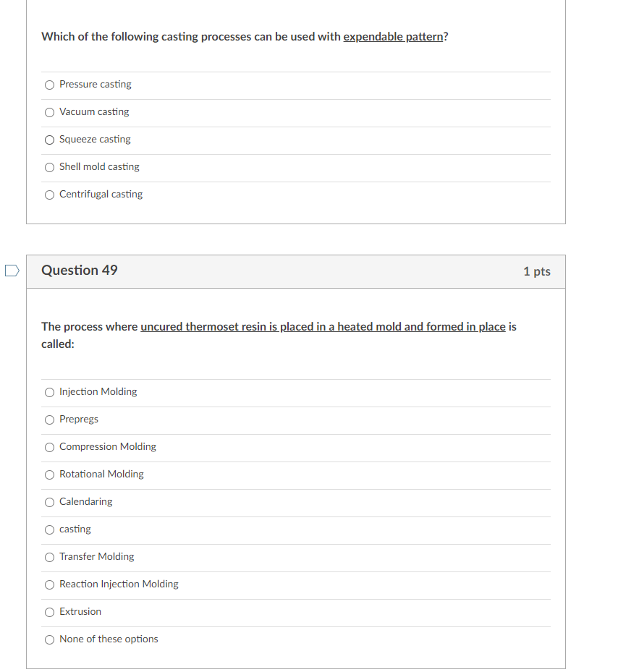The height and width of the screenshot is (672, 618).
Task: Select the Vacuum casting option
Action: [49, 112]
